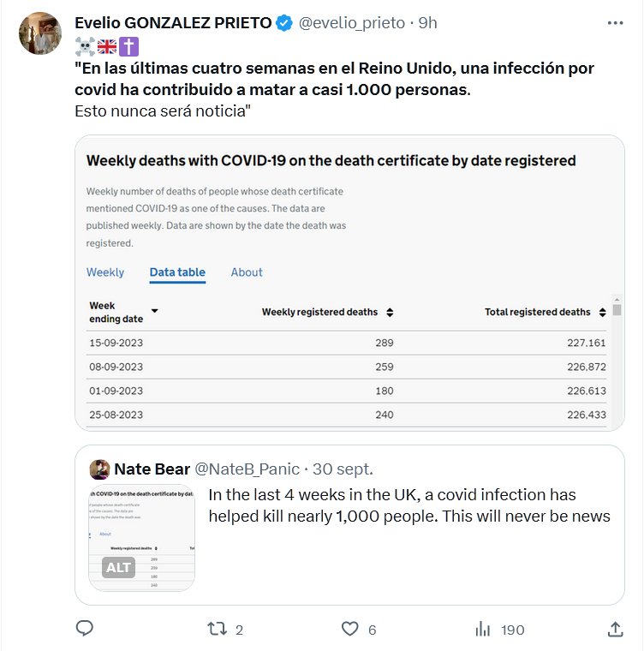The image size is (644, 651).
Task: Open the 9h timestamp link
Action: tap(427, 23)
